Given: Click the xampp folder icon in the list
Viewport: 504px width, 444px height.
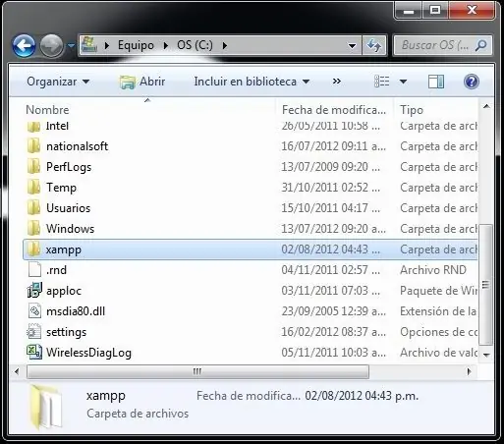Looking at the screenshot, I should 33,249.
